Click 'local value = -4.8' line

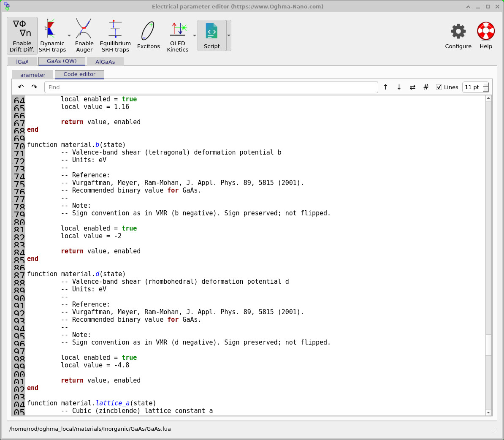click(x=95, y=365)
